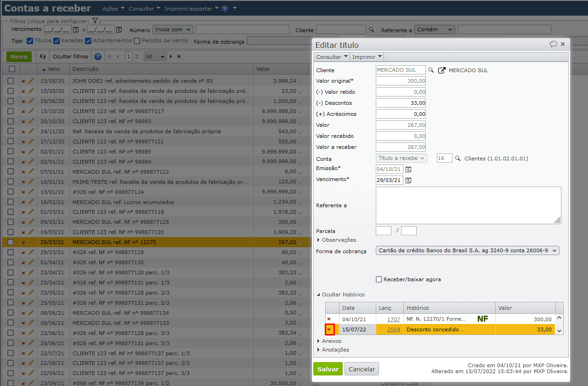
Task: Open extra dropdown arrow after header help
Action: tap(235, 8)
